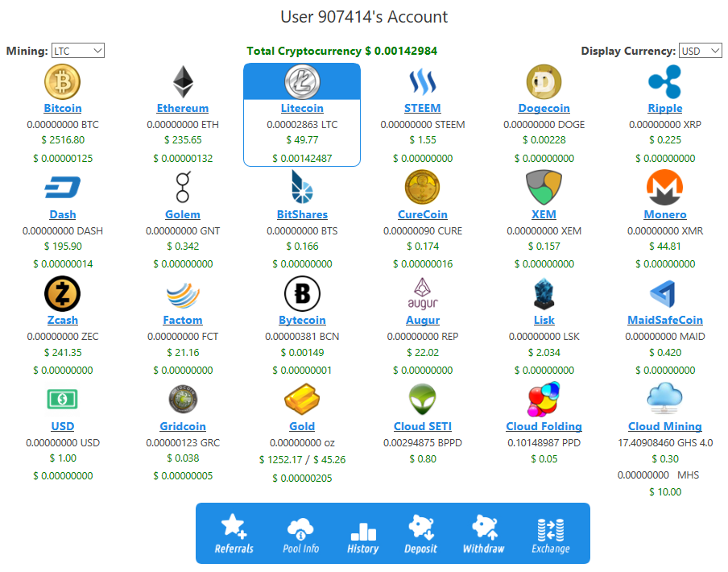
Task: Follow the BitShares link
Action: point(302,214)
